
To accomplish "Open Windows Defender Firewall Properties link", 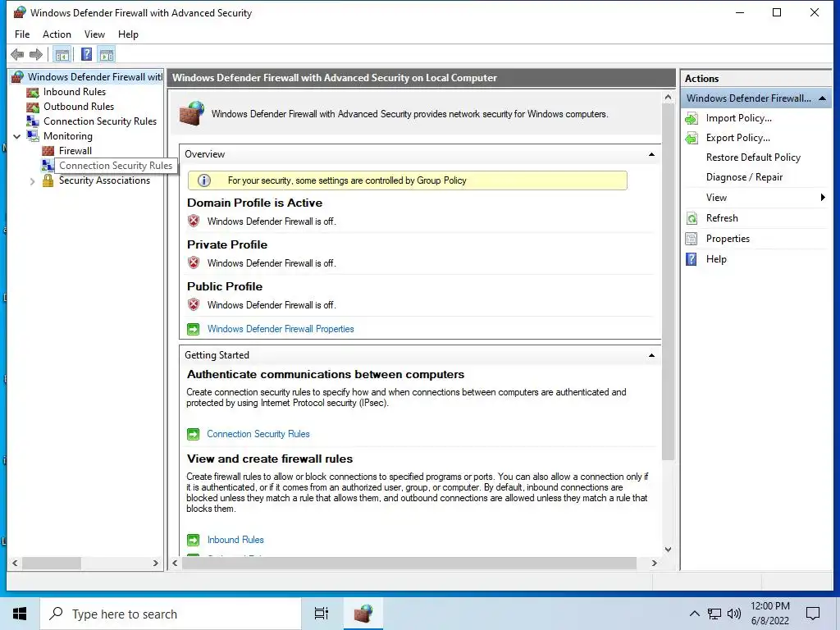I will pos(281,329).
